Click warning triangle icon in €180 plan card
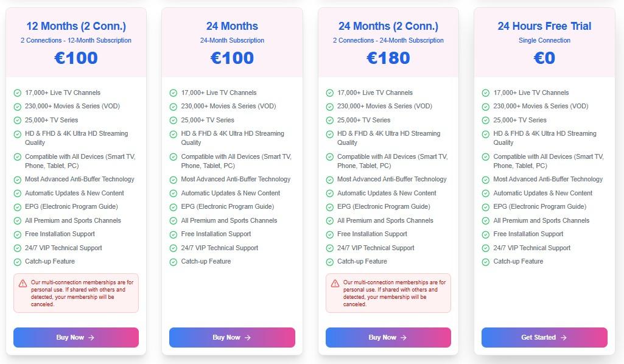Viewport: 624px width, 364px height. (335, 283)
